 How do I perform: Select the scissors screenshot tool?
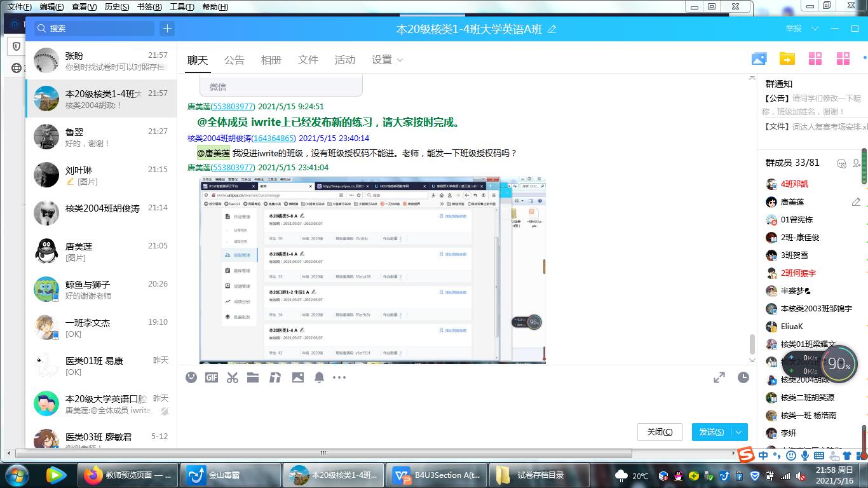[x=233, y=377]
